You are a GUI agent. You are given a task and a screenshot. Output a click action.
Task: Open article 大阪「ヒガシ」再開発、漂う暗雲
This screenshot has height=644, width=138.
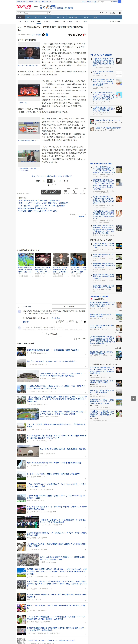pyautogui.click(x=52, y=361)
